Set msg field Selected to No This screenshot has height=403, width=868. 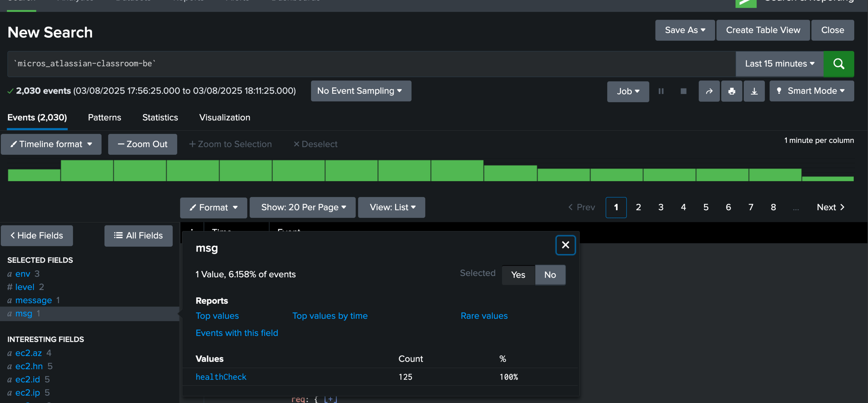coord(550,275)
